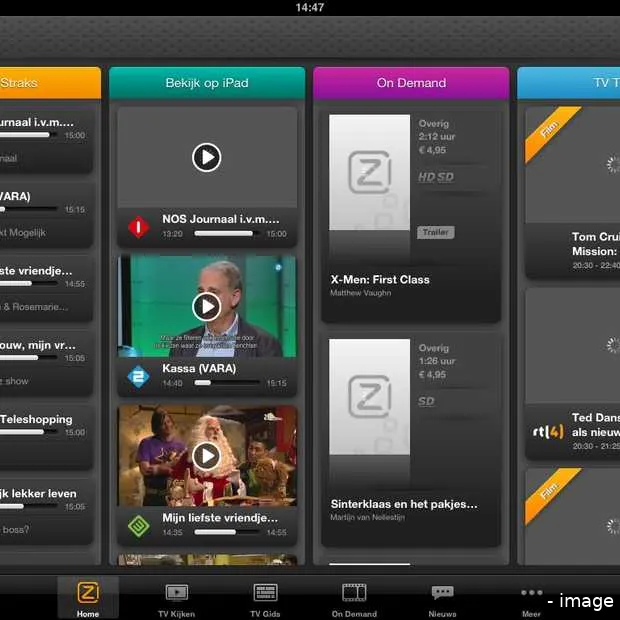Image resolution: width=620 pixels, height=620 pixels.
Task: Open the Teleshopping entry in Straks
Action: [46, 436]
